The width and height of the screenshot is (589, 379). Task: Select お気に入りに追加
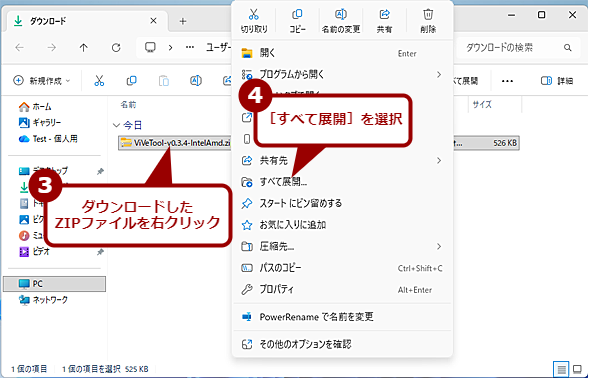click(x=342, y=225)
